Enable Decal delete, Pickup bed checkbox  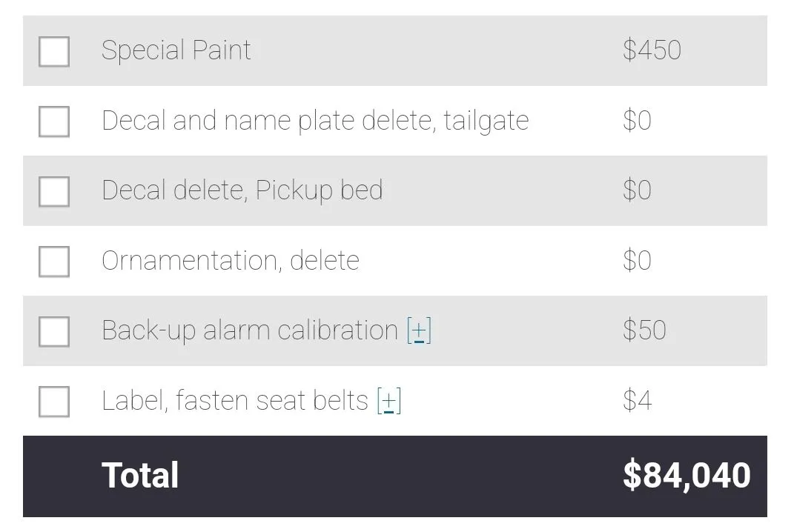tap(54, 191)
